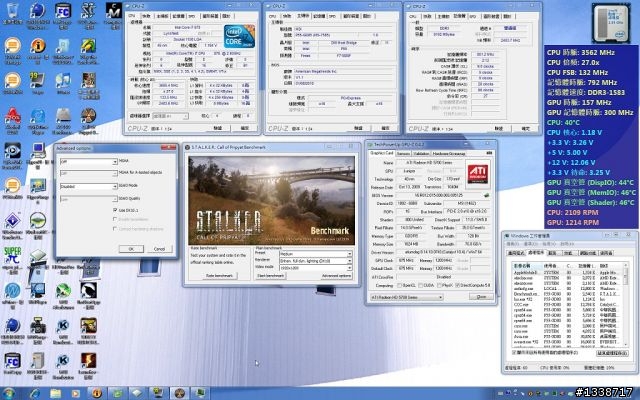The image size is (640, 400).
Task: Open Internet Explorer from the taskbar
Action: [x=35, y=393]
